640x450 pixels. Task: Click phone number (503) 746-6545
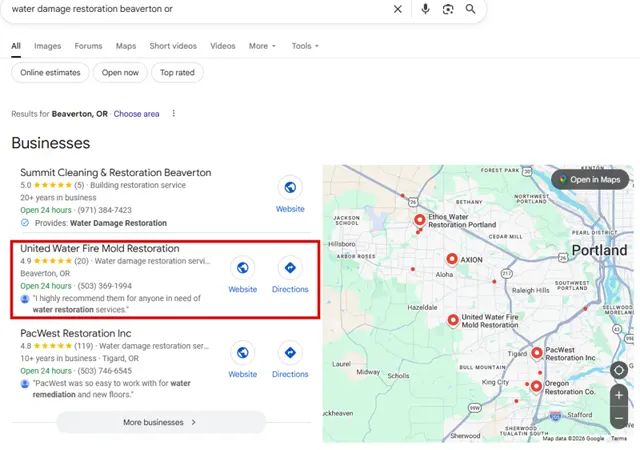click(104, 371)
